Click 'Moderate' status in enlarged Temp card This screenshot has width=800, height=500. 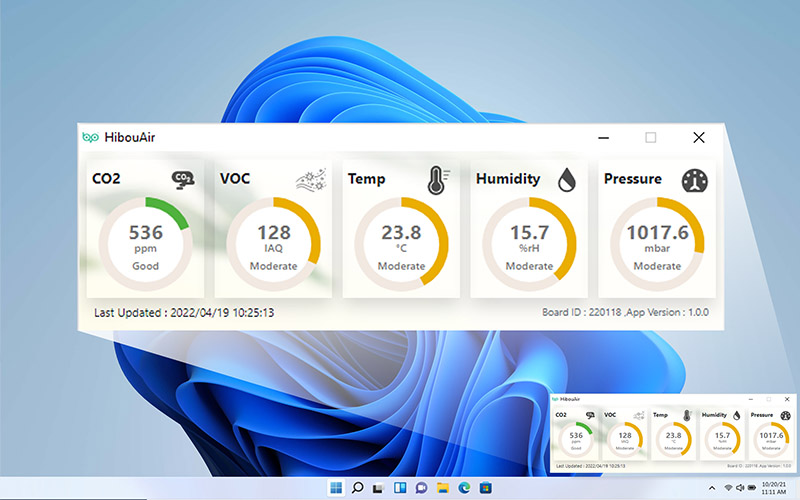pos(402,266)
